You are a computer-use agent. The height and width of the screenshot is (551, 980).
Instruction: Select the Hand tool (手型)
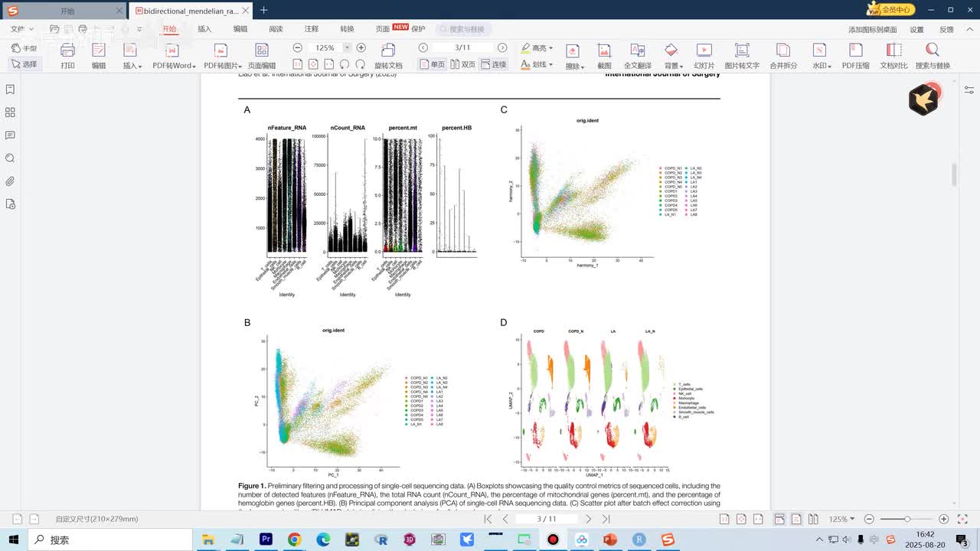click(24, 48)
